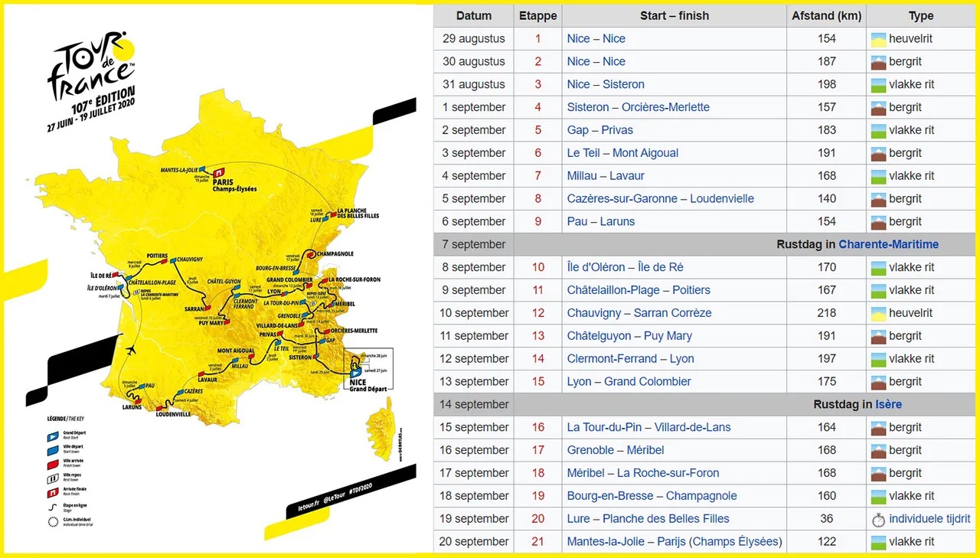Click the heuvelrit icon in stage 1 row

pos(878,39)
